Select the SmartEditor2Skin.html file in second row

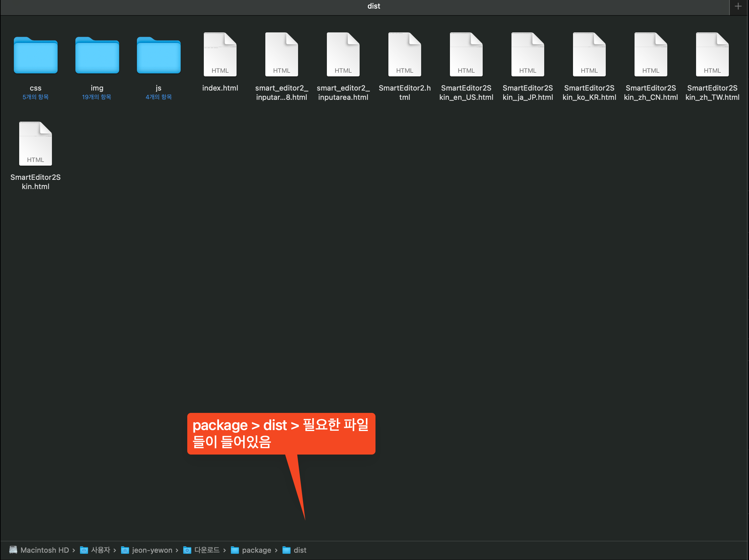[x=35, y=144]
